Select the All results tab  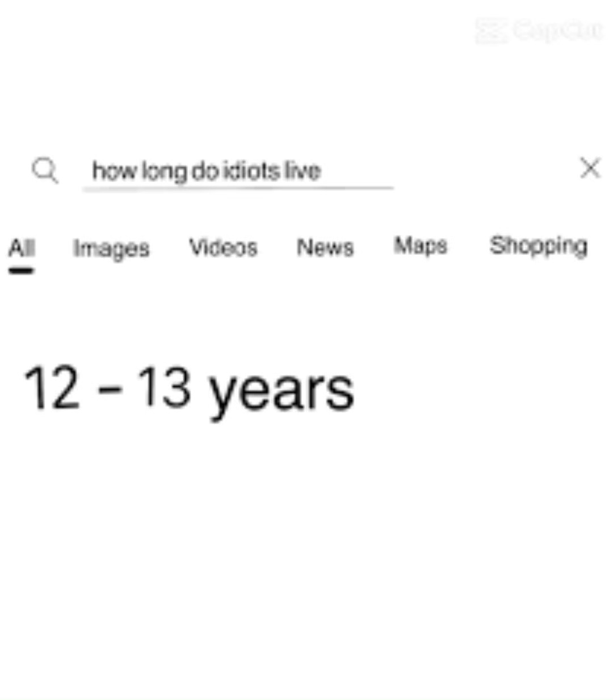click(x=22, y=248)
